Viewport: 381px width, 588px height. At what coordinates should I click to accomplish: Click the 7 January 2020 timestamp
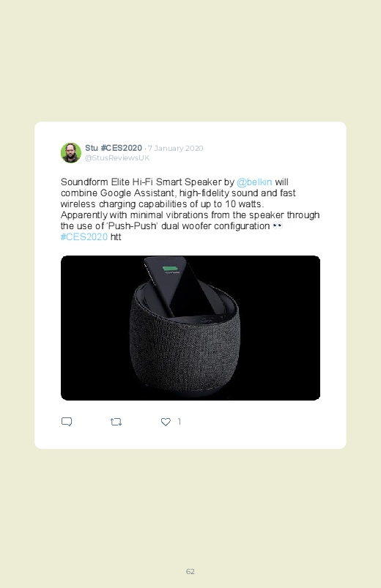pos(175,148)
